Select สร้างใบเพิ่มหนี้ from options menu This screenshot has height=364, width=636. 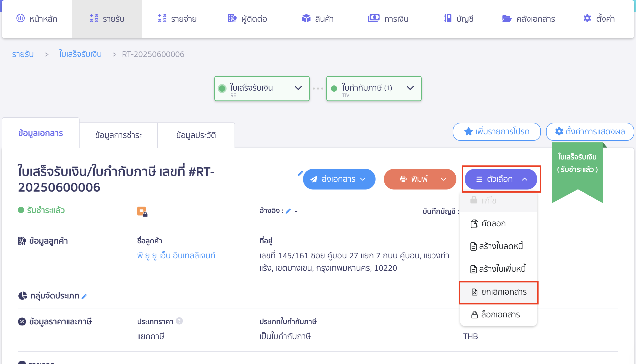tap(498, 269)
